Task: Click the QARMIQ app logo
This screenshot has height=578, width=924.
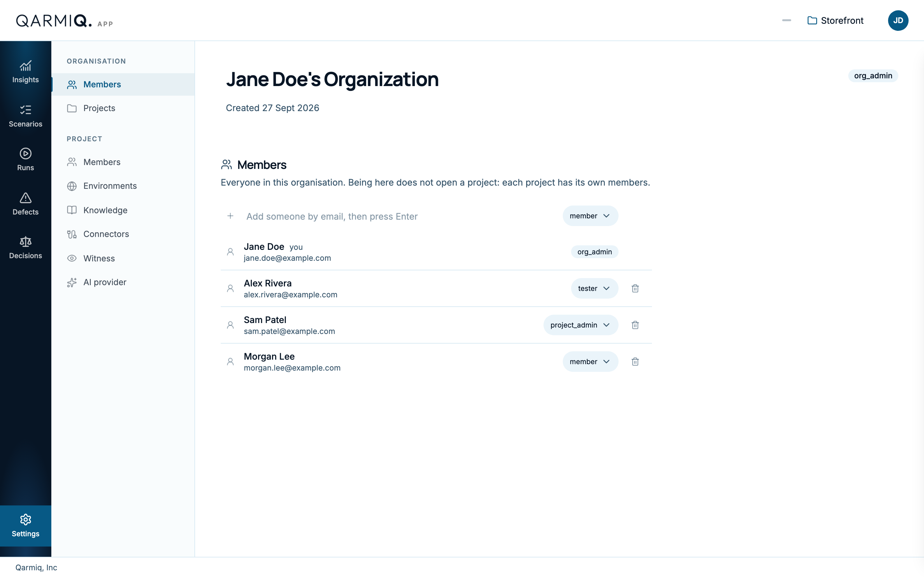Action: click(x=64, y=21)
